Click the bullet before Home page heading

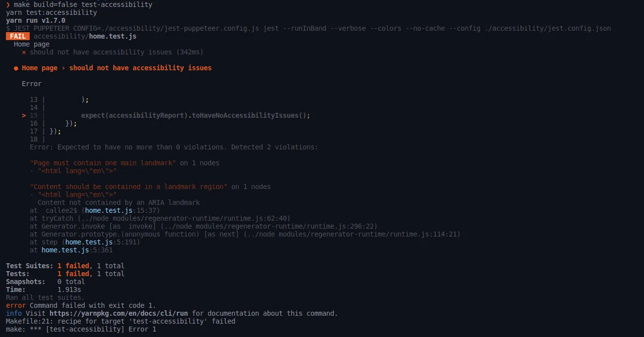coord(16,68)
